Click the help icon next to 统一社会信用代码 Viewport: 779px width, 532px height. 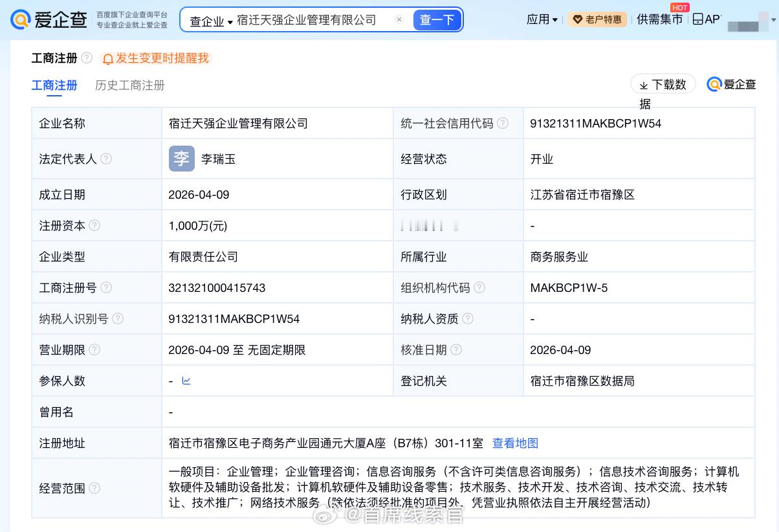[x=503, y=123]
